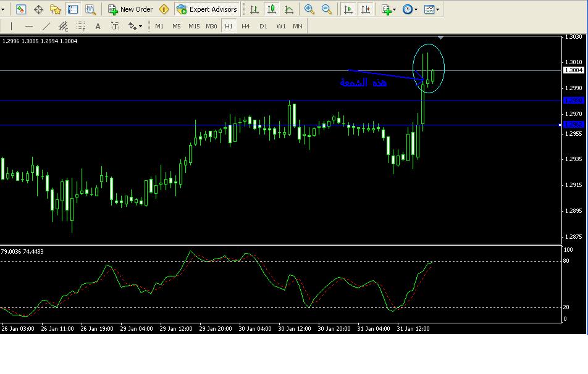Open the indicators list dropdown
588x374 pixels.
[x=388, y=9]
